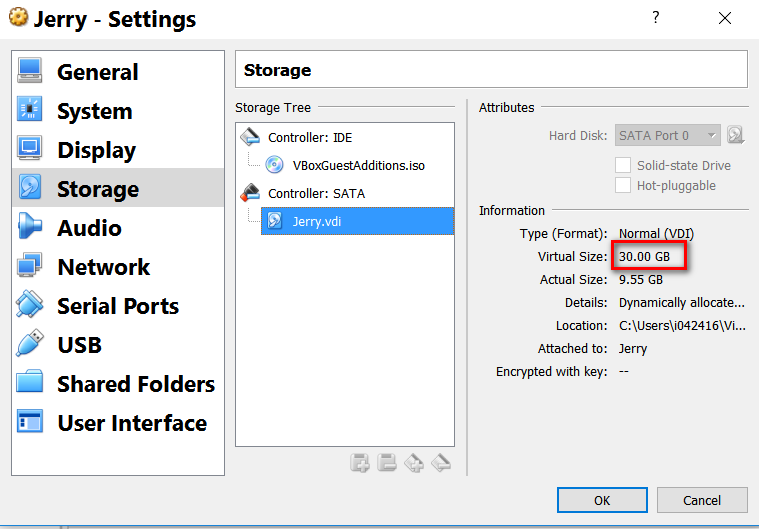Click the System chip icon in sidebar
The image size is (759, 529).
pyautogui.click(x=30, y=109)
